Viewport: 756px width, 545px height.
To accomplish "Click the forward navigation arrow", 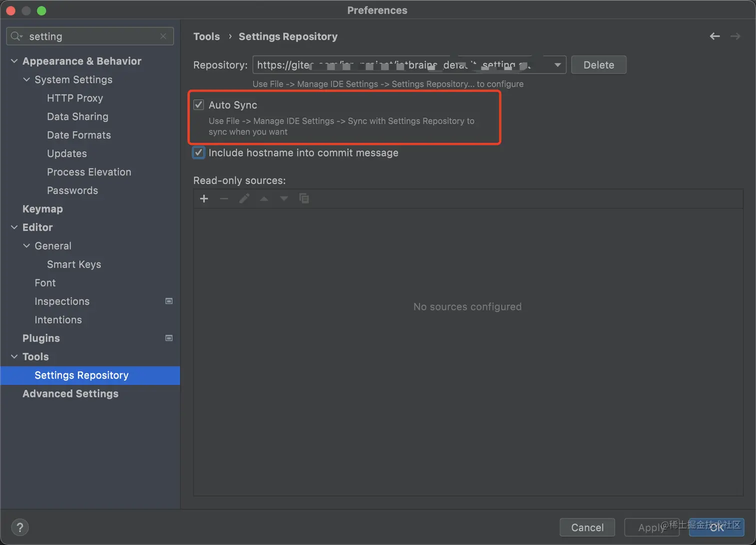I will click(735, 36).
